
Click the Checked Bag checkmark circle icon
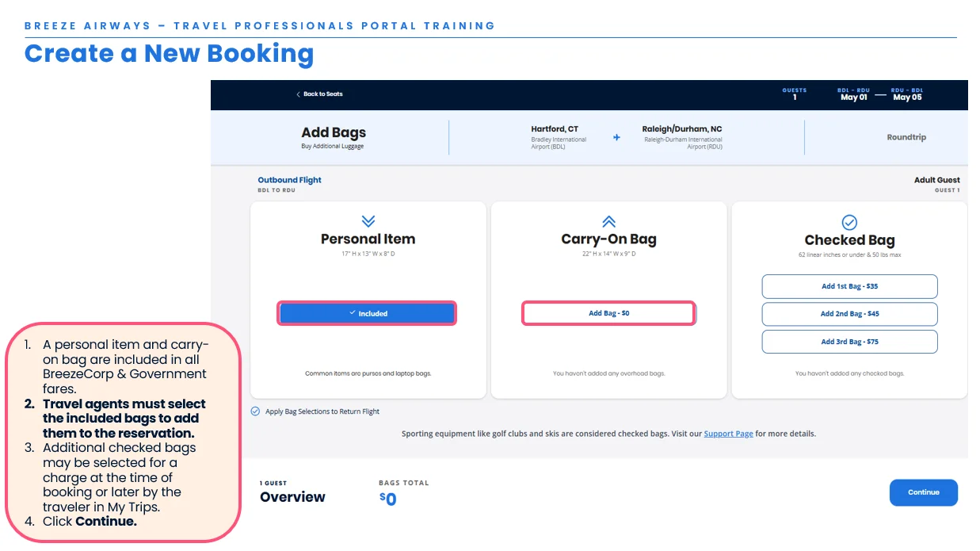point(849,222)
